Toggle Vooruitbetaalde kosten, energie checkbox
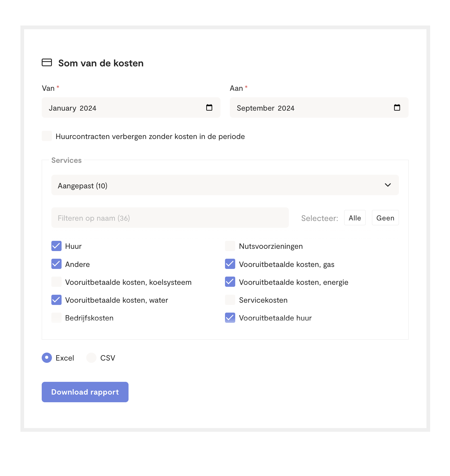Viewport: 450px width, 476px height. pos(230,282)
